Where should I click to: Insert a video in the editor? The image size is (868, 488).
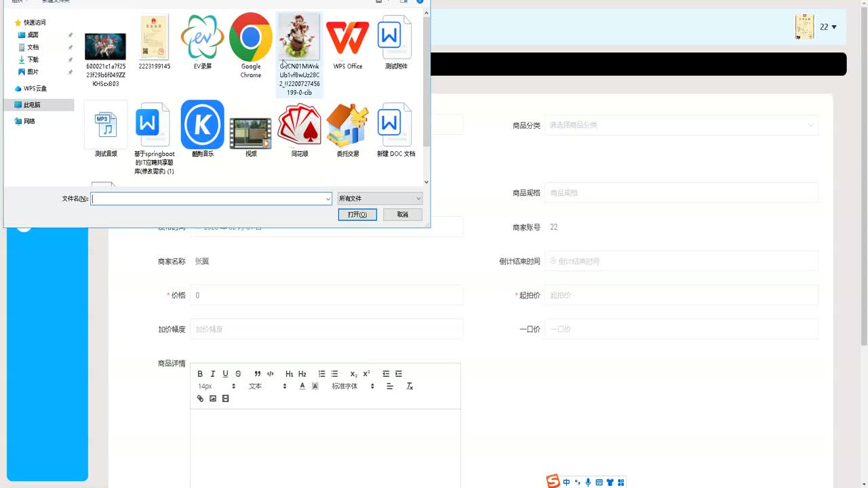[x=226, y=399]
